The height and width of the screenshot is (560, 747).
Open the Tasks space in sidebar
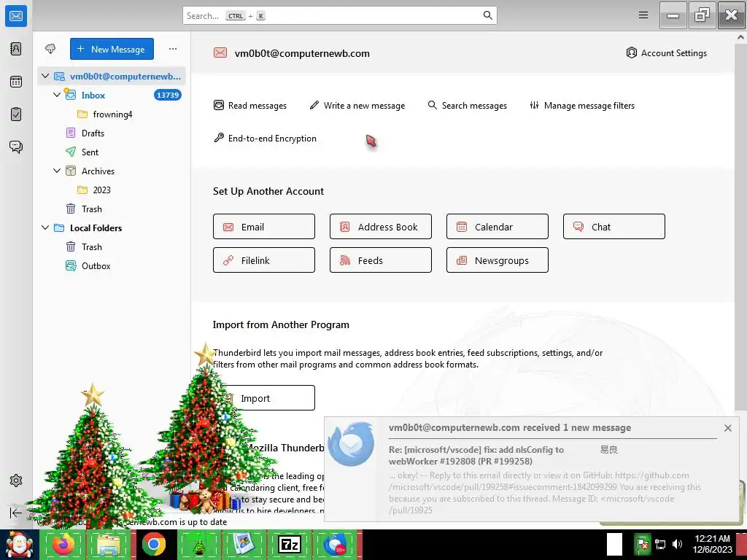point(16,114)
